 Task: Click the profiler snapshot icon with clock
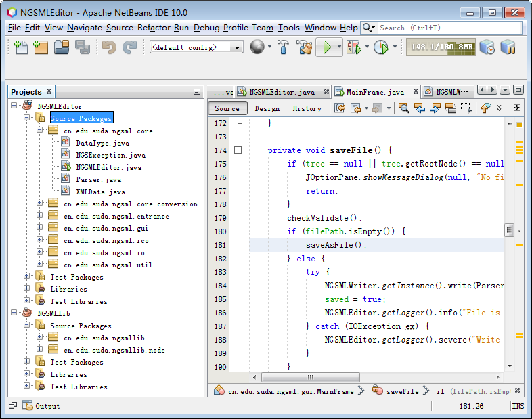click(487, 47)
